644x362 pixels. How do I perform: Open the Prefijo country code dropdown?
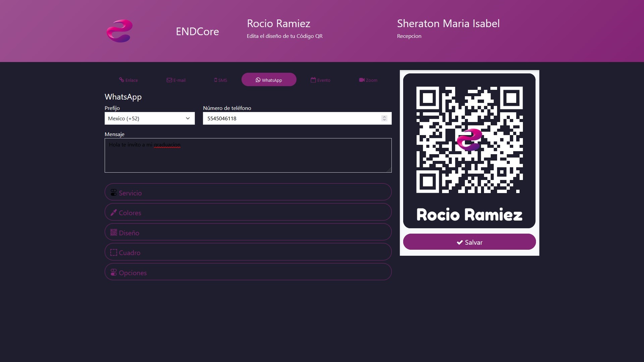click(x=150, y=118)
